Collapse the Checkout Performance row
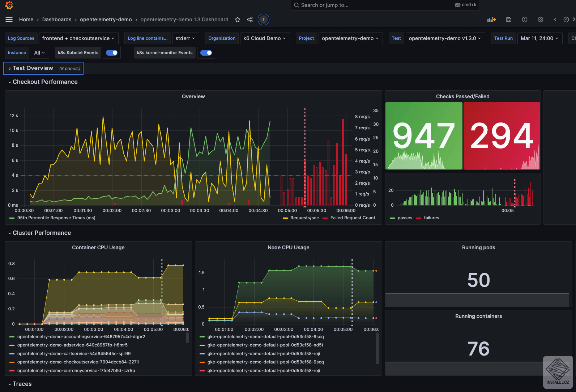 (x=43, y=82)
